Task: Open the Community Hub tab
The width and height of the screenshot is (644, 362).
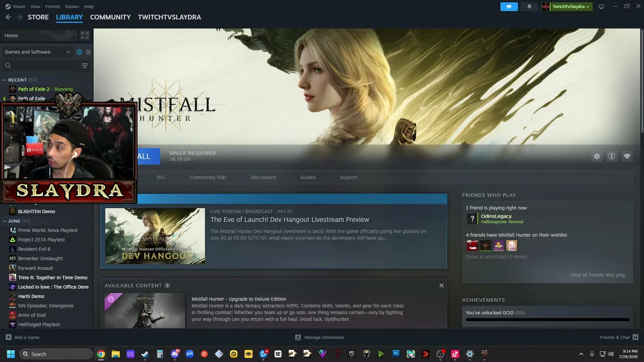Action: click(208, 177)
